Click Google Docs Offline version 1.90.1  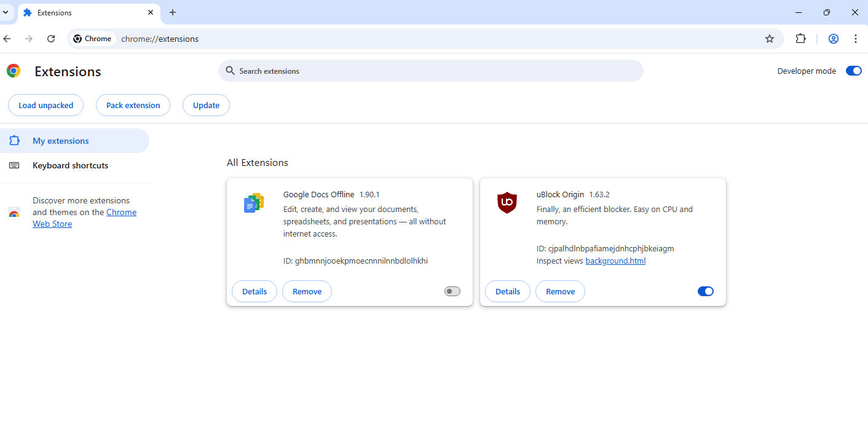pos(369,194)
